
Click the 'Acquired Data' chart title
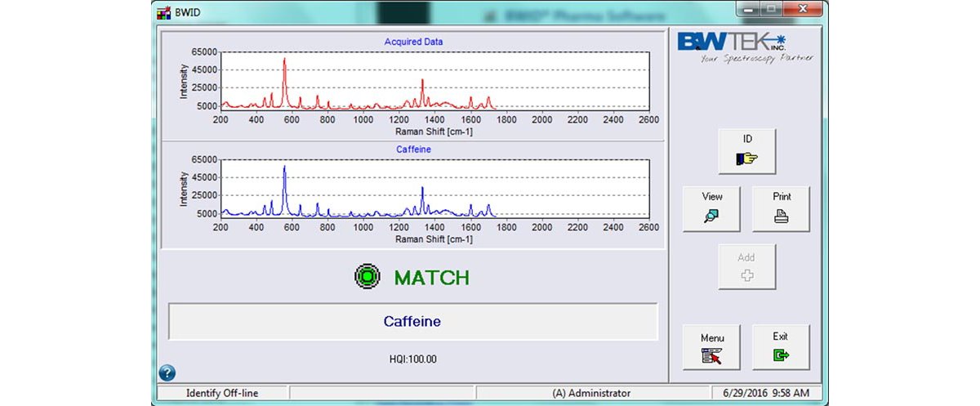(413, 41)
